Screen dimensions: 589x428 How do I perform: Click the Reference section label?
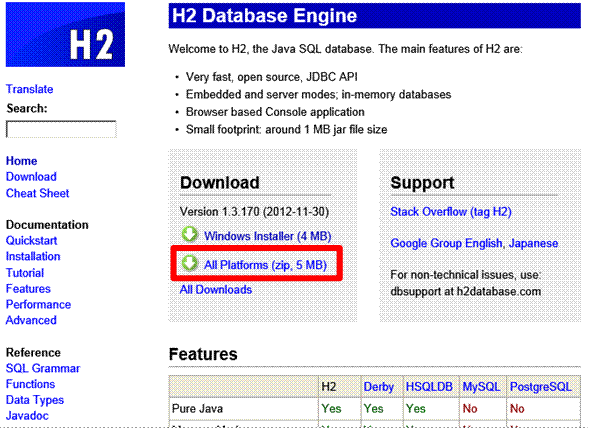pyautogui.click(x=33, y=352)
